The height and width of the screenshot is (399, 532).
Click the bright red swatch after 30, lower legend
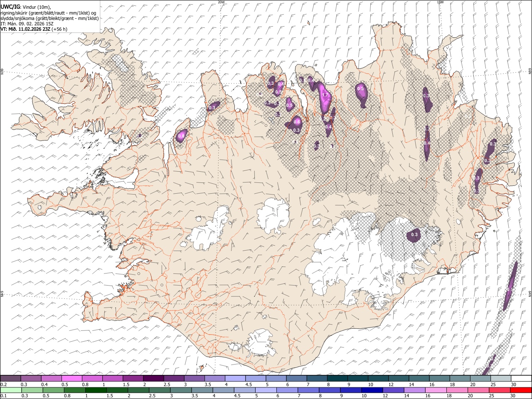coord(521,390)
